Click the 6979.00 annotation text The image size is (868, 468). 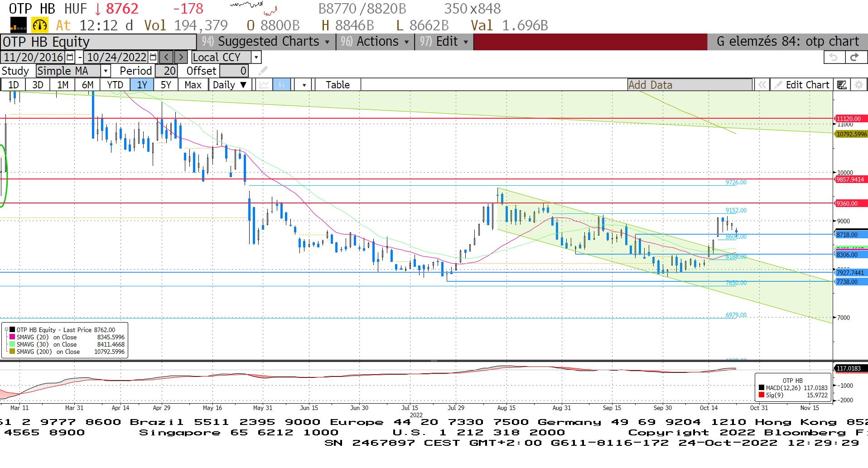coord(736,315)
